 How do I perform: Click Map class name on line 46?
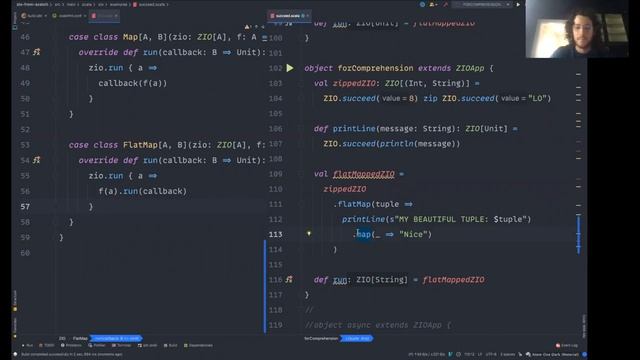(x=130, y=37)
